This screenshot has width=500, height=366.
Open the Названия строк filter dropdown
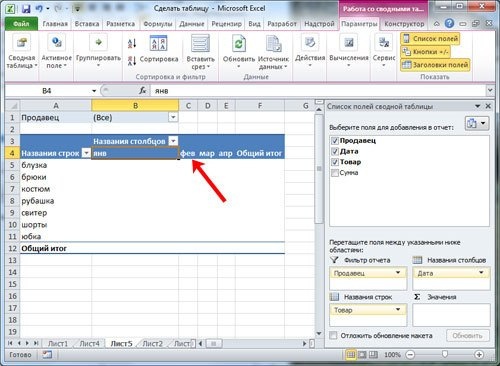86,153
